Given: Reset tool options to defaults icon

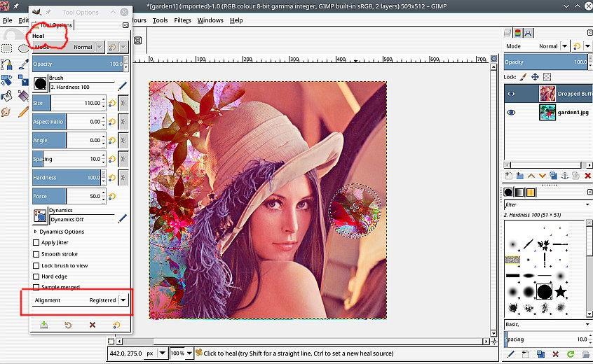Looking at the screenshot, I should pos(116,325).
